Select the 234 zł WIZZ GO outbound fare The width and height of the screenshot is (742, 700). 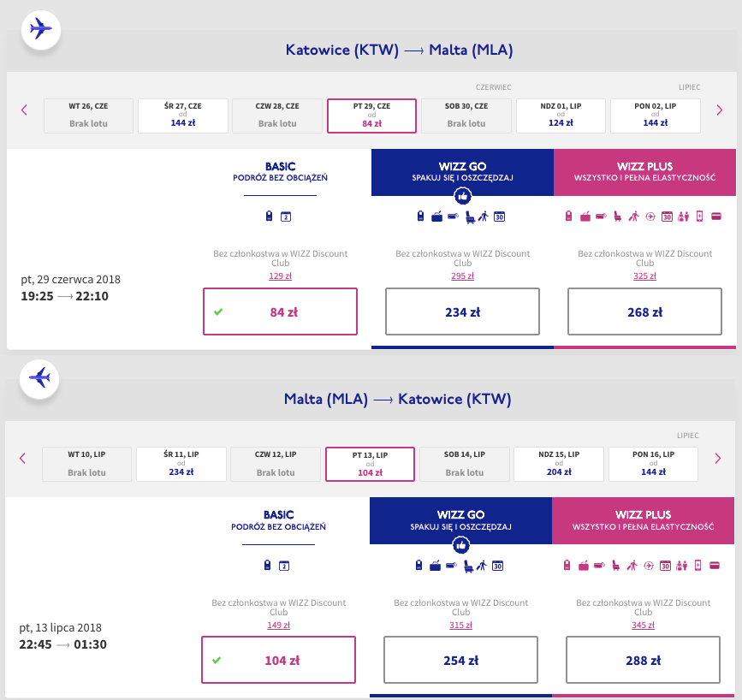click(462, 311)
